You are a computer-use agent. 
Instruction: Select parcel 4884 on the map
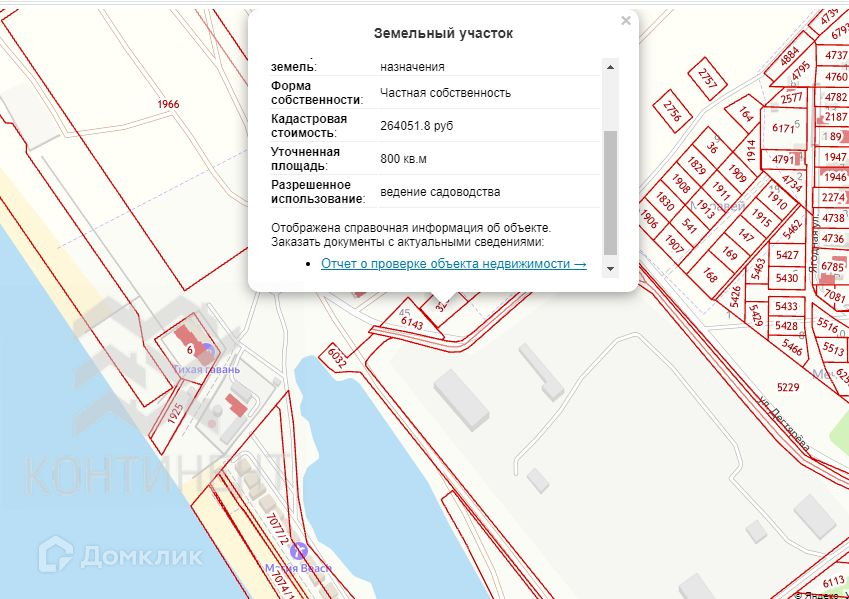(x=789, y=56)
